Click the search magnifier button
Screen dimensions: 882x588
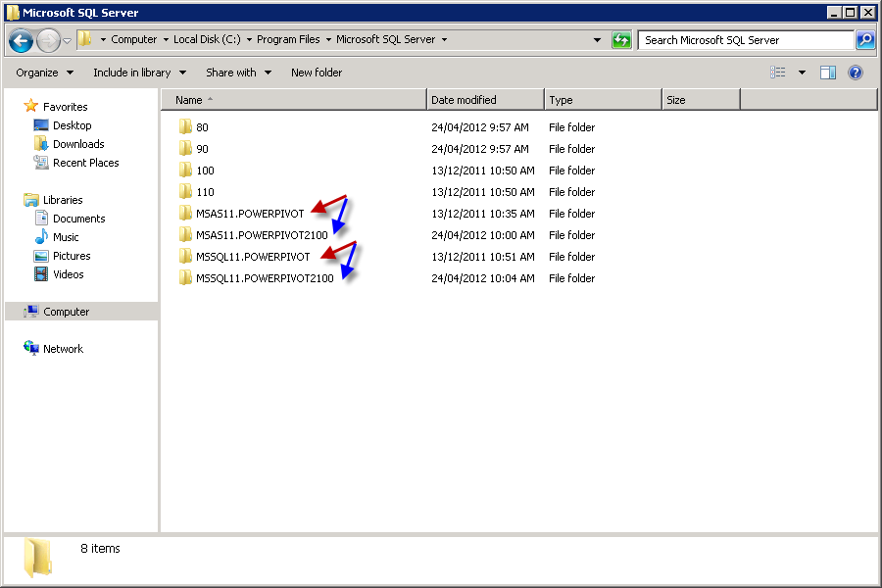[x=865, y=40]
